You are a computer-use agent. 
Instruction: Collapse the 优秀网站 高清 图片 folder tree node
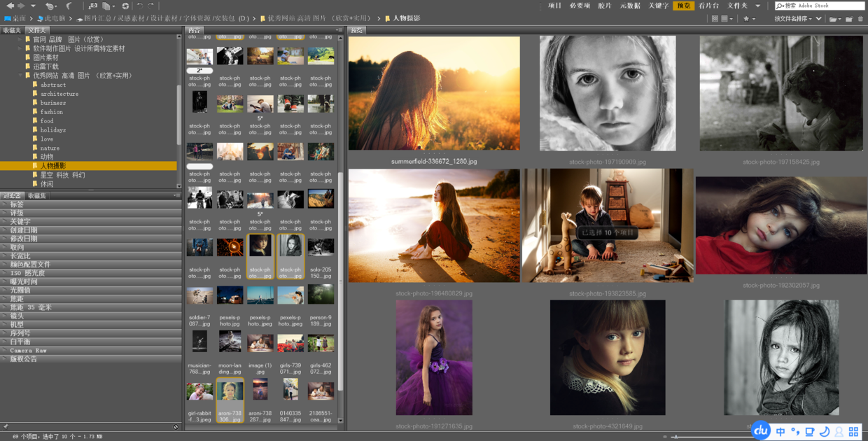(x=20, y=76)
